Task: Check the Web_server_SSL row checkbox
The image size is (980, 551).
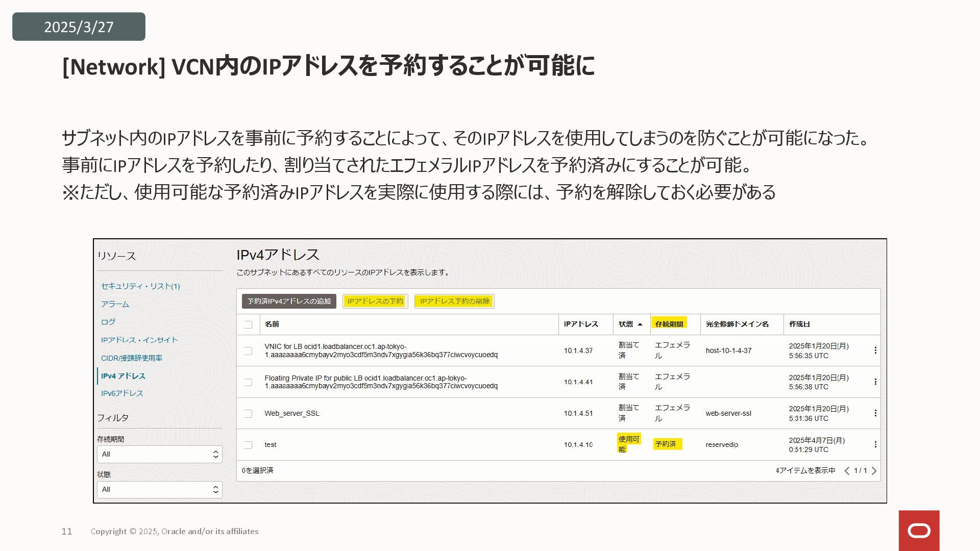Action: pos(248,414)
